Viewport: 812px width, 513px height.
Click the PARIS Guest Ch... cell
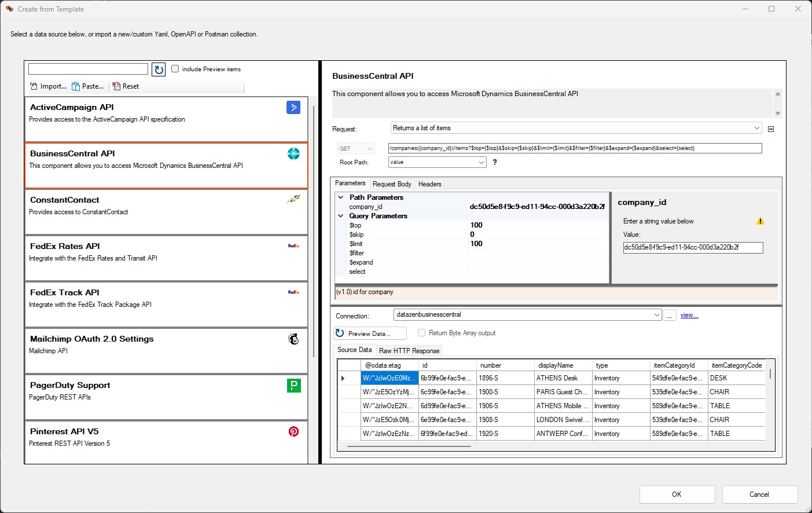click(x=563, y=392)
